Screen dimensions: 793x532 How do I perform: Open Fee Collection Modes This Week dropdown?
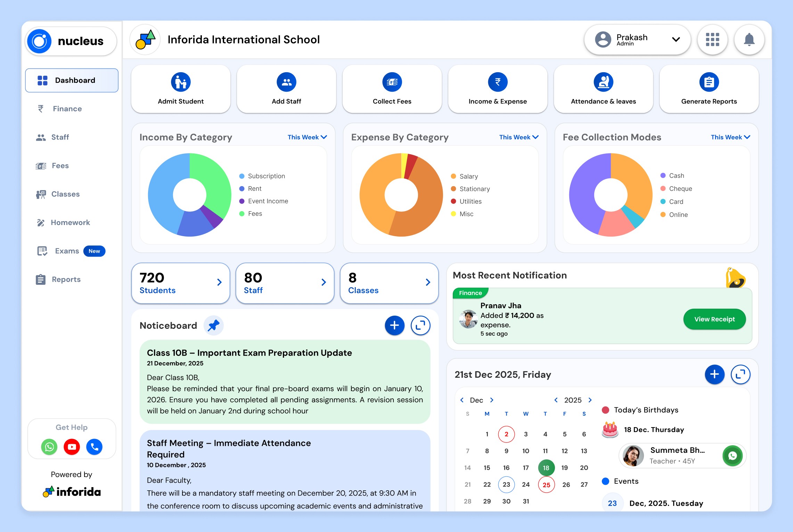730,137
